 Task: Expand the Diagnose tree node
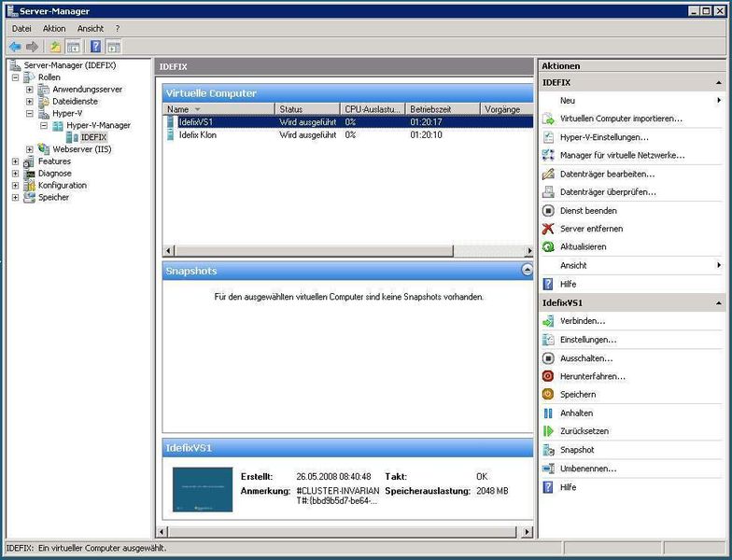(x=15, y=174)
